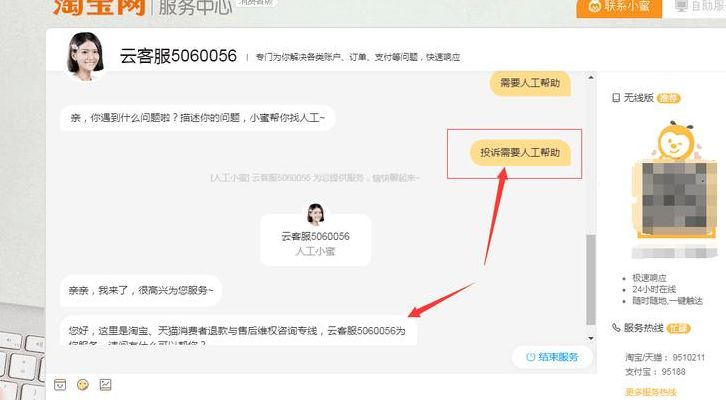
Task: Click the 亲,你遇到什么问题啦 message
Action: (198, 118)
